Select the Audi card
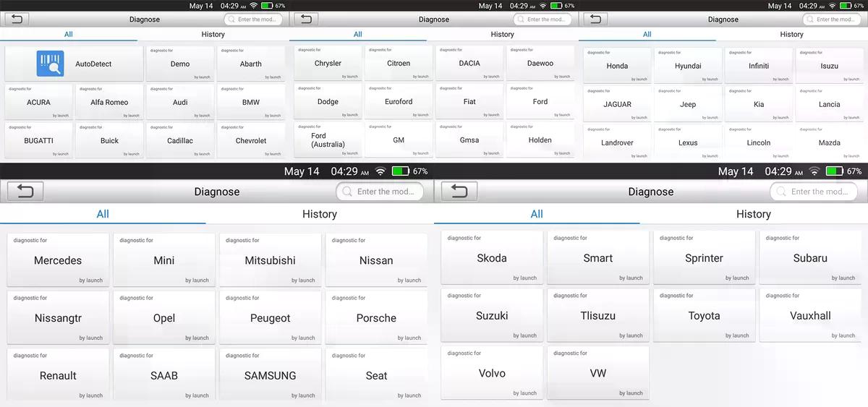 pos(180,102)
